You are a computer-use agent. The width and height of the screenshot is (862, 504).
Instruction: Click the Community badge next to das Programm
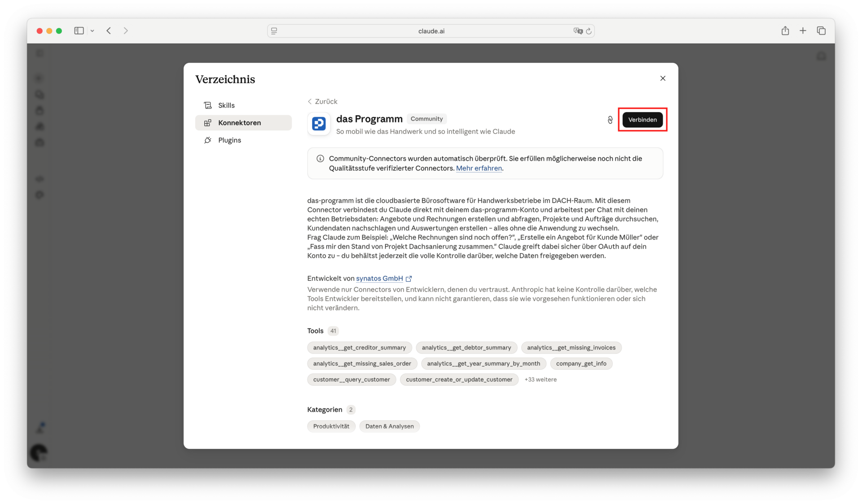point(427,118)
